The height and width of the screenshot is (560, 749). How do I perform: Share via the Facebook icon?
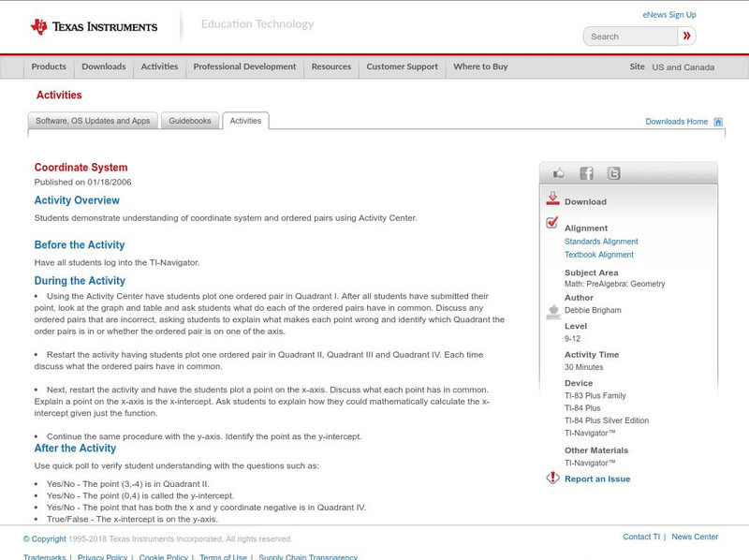coord(586,173)
